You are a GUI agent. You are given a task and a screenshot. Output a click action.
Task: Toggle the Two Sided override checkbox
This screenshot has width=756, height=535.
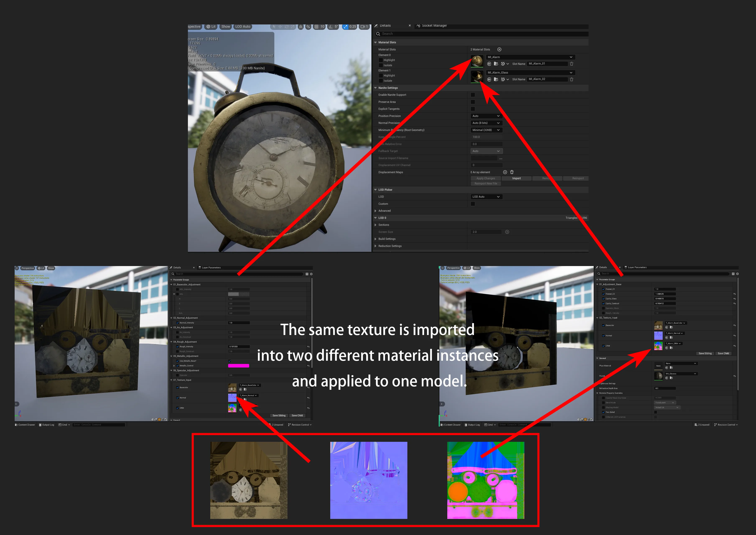coord(603,412)
